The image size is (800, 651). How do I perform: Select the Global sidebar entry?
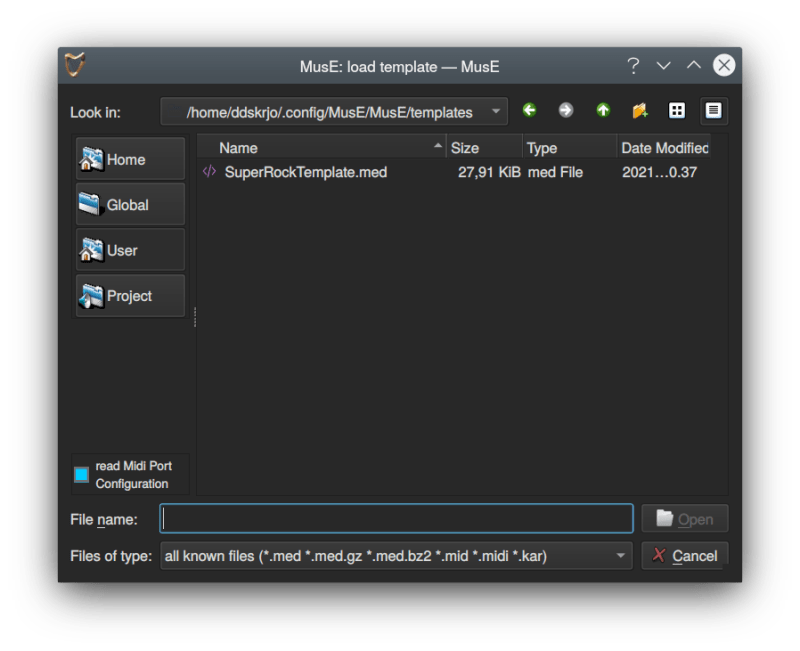tap(130, 204)
